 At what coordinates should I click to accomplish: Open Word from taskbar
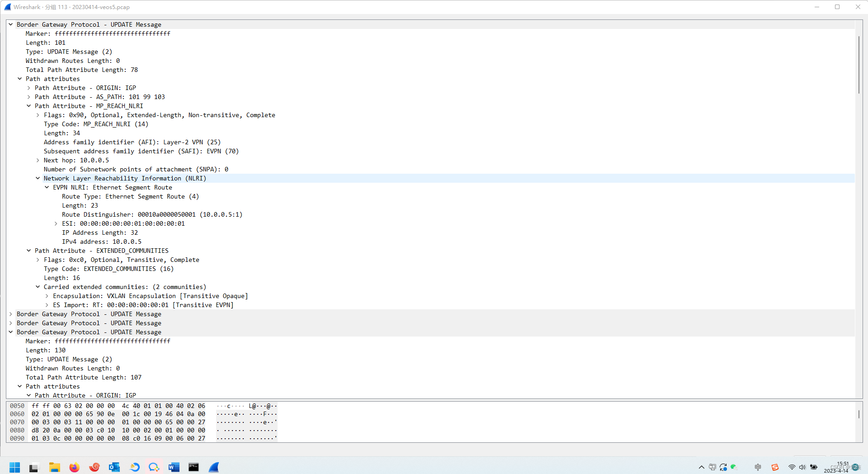(174, 467)
